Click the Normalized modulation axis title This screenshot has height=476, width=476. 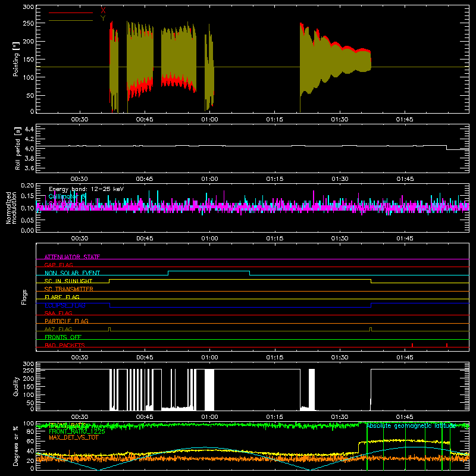click(11, 208)
